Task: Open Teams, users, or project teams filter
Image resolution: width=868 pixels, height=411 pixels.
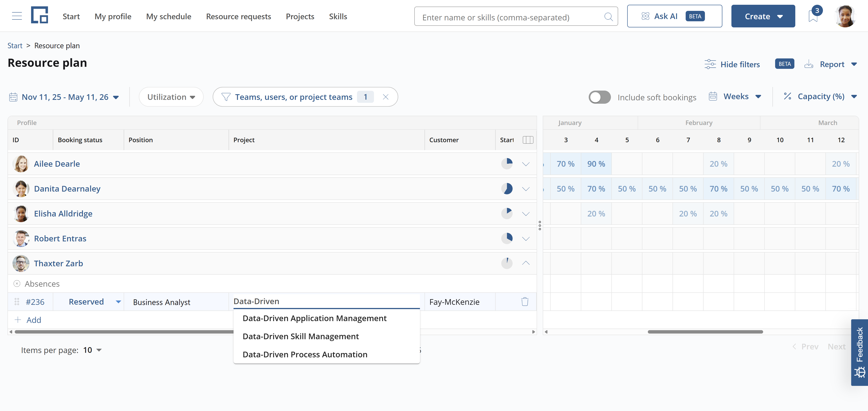Action: tap(294, 97)
